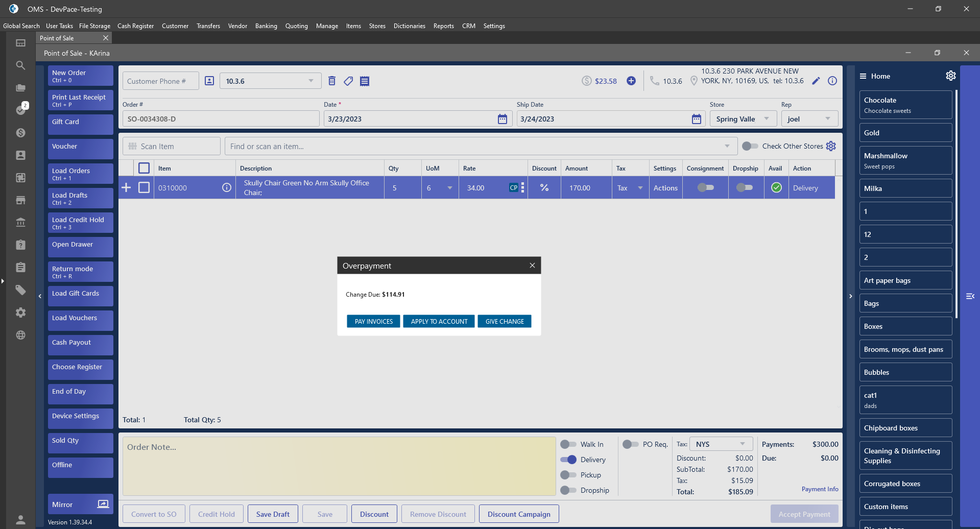
Task: Open Ship Date calendar picker
Action: (x=696, y=119)
